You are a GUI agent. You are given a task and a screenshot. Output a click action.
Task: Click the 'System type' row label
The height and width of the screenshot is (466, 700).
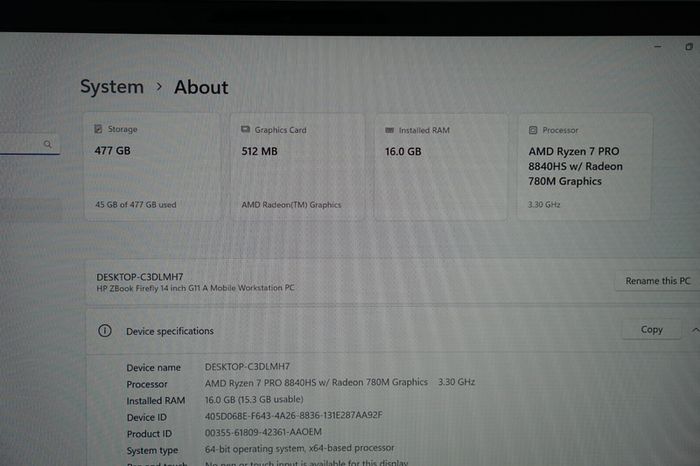point(152,451)
